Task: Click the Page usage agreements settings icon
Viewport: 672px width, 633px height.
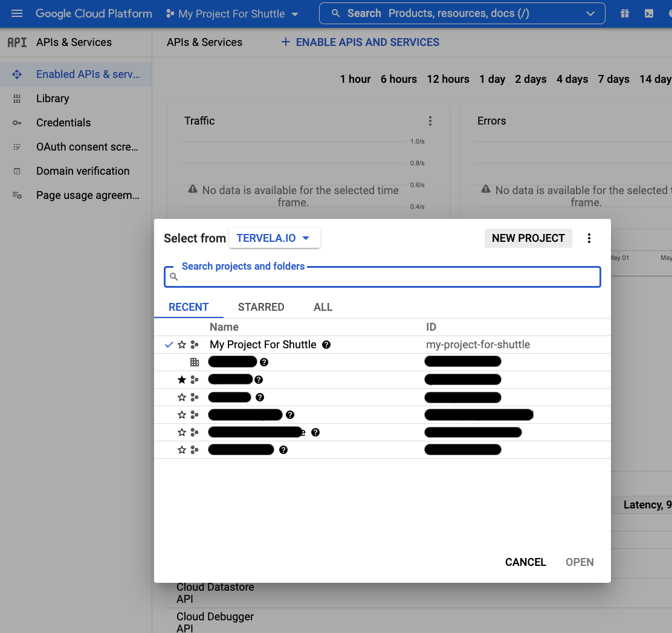Action: click(17, 195)
